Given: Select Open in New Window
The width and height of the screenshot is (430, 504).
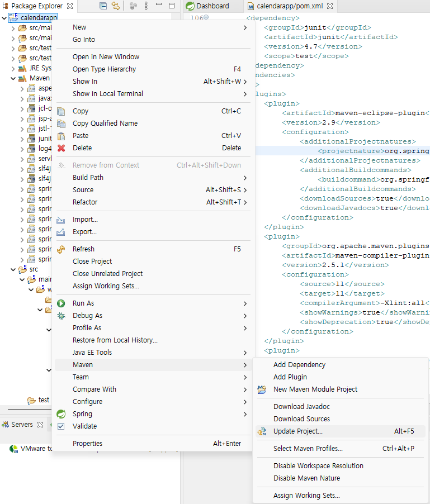Looking at the screenshot, I should pyautogui.click(x=153, y=57).
